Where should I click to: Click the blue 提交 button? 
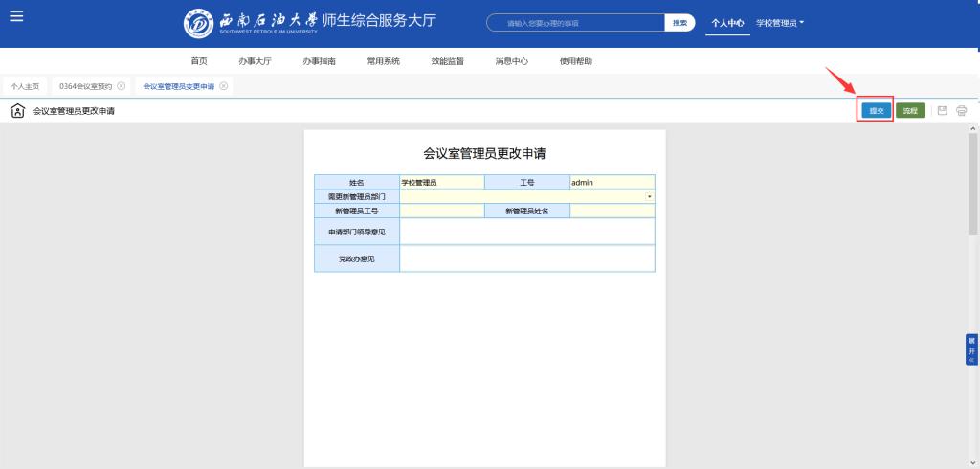875,111
